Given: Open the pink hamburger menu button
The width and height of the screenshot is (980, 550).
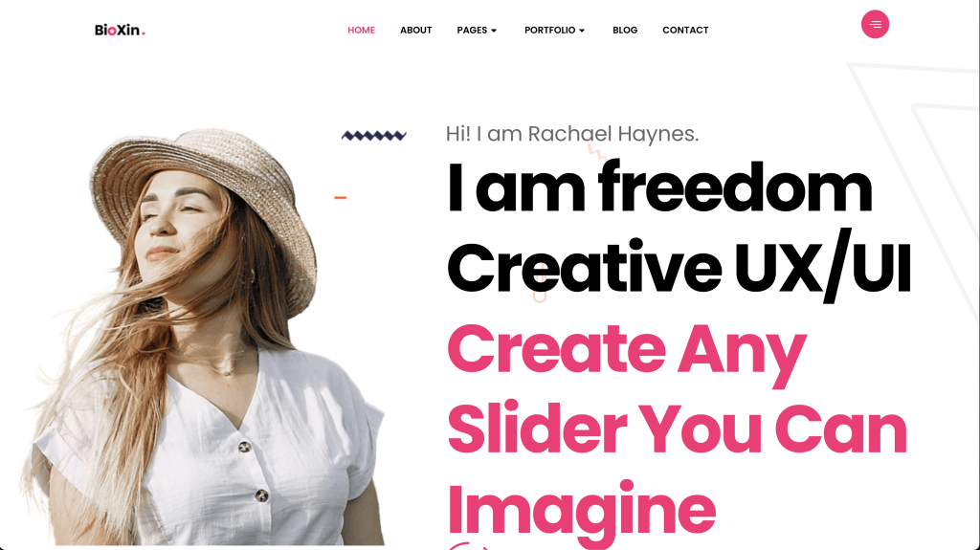Looking at the screenshot, I should [875, 24].
